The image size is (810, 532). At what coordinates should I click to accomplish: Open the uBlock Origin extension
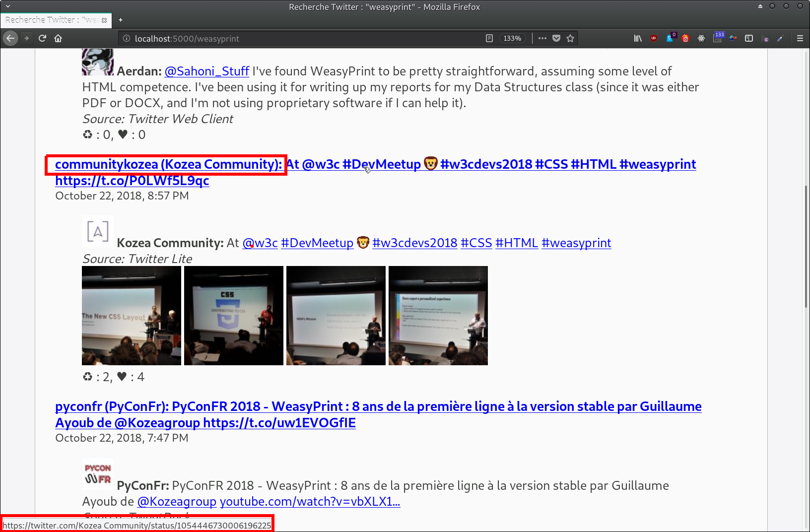654,38
